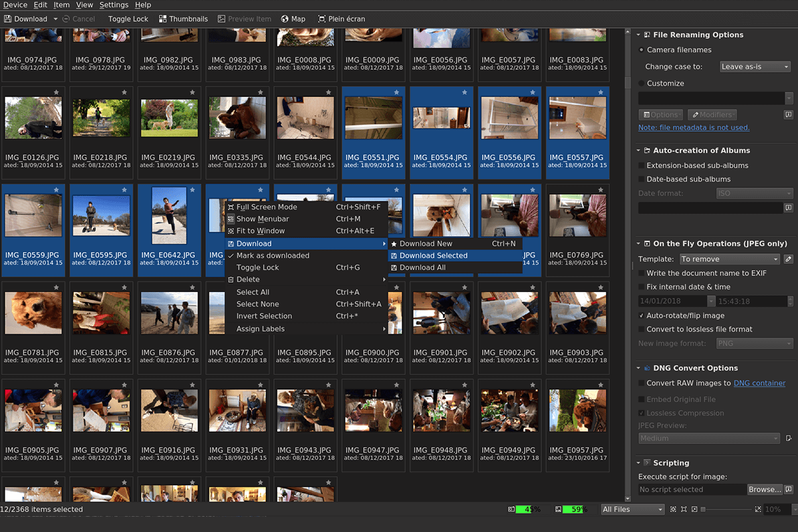Open the Change case to dropdown
Screen dimensions: 798x532
(x=755, y=66)
